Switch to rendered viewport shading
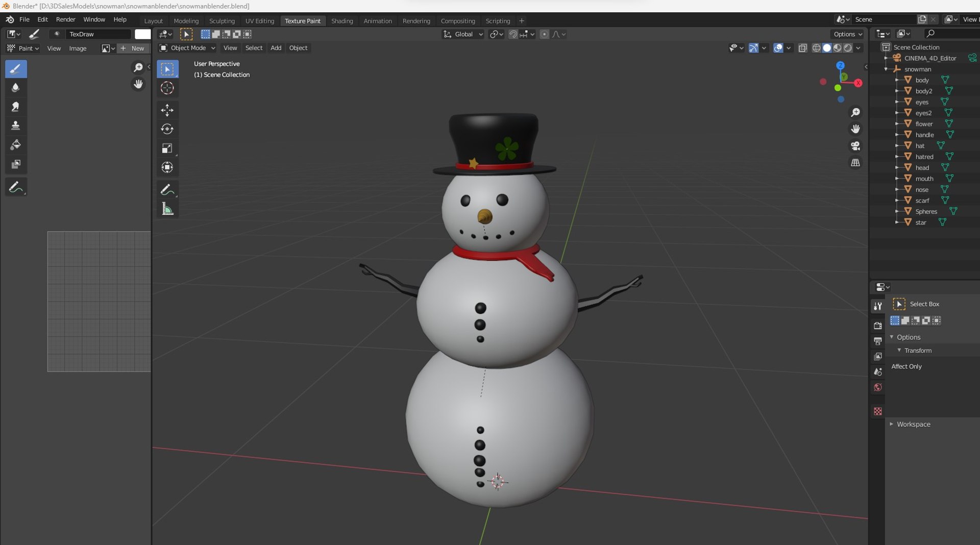980x545 pixels. pos(848,48)
